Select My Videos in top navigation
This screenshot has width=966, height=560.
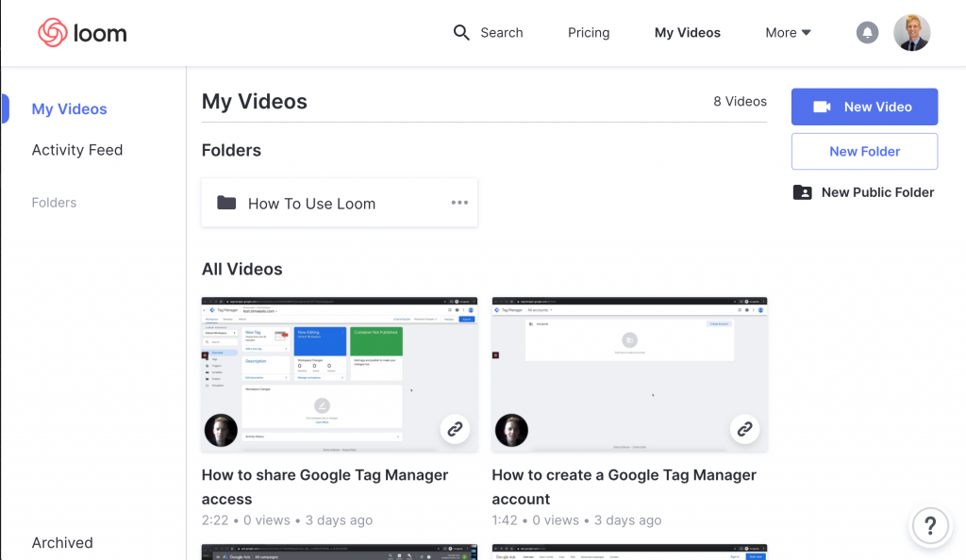[x=687, y=33]
